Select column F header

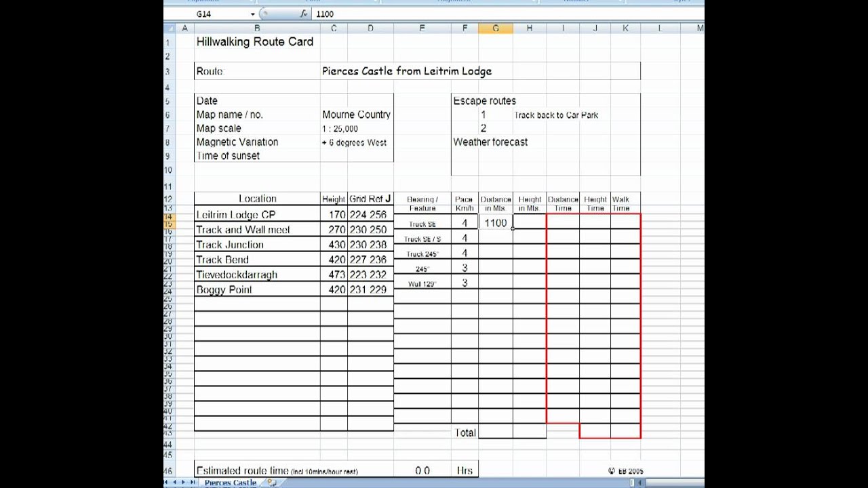click(x=465, y=28)
